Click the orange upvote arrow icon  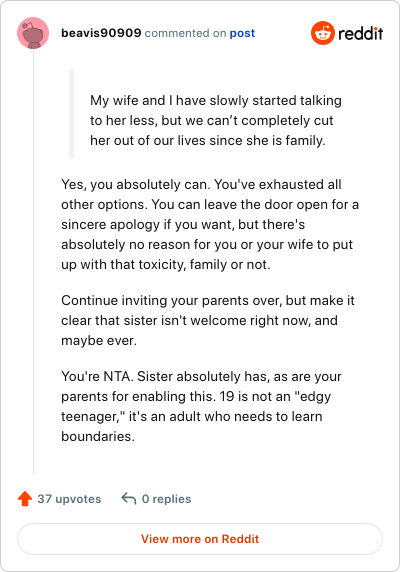(25, 499)
